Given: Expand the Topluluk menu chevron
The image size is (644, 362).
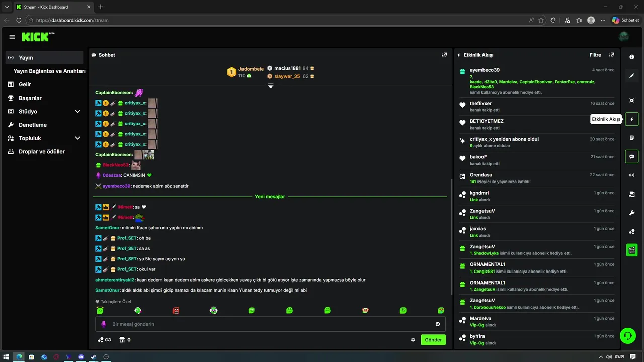Looking at the screenshot, I should (77, 138).
